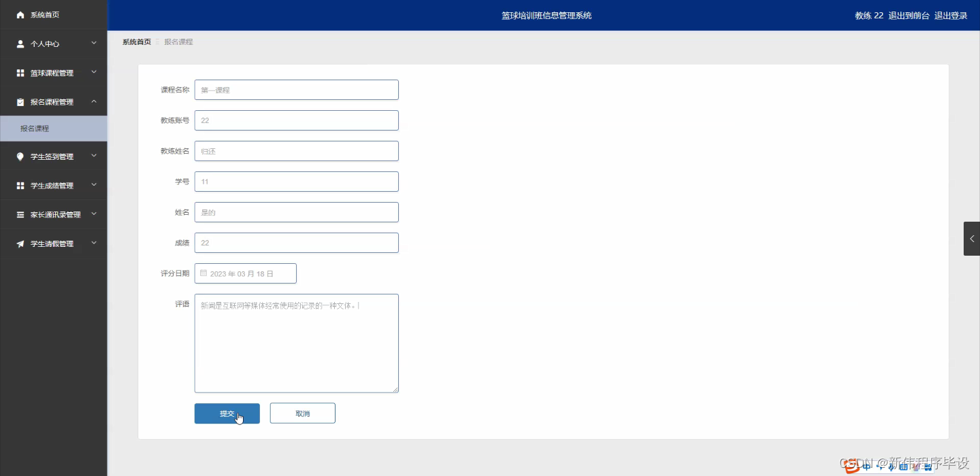Open the 个人中心 menu label
980x476 pixels.
coord(45,44)
